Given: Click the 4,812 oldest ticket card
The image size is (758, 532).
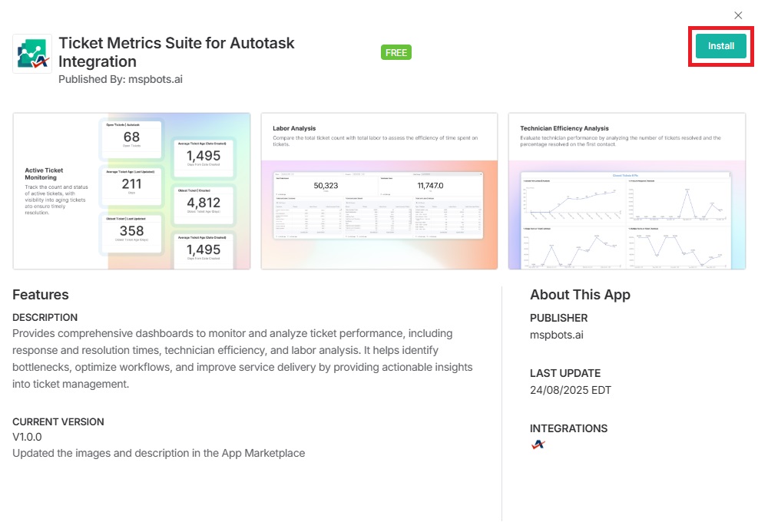Looking at the screenshot, I should click(204, 206).
